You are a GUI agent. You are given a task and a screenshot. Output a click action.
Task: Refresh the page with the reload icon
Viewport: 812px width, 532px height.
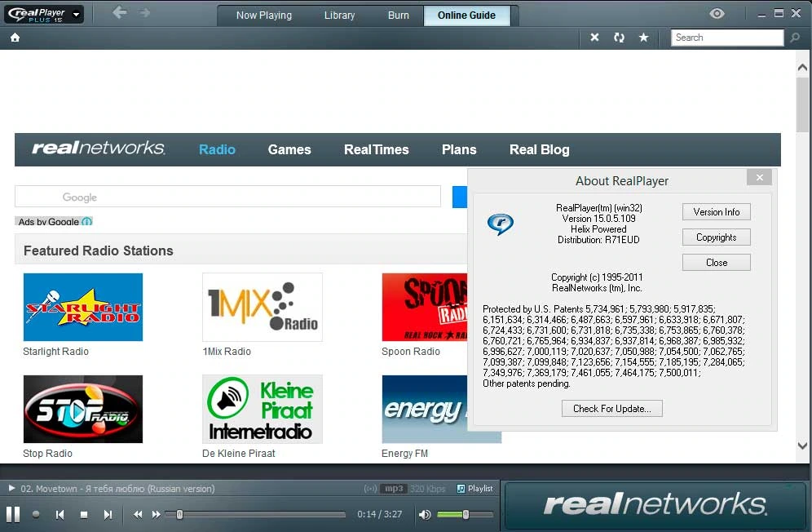tap(619, 38)
